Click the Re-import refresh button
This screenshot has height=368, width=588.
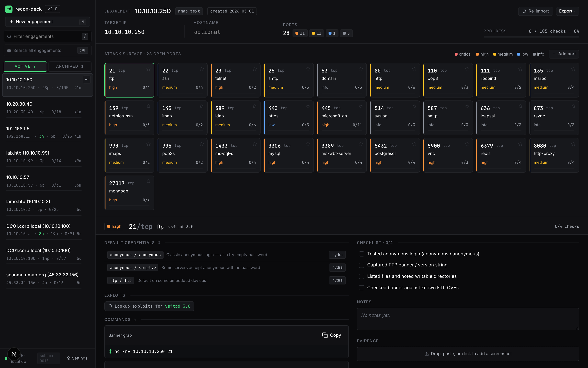[x=535, y=11]
